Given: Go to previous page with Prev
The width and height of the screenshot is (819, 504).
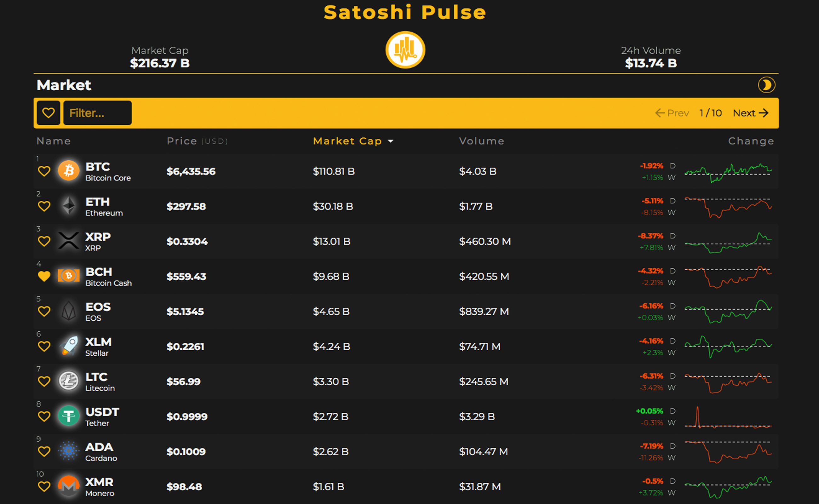Looking at the screenshot, I should 672,113.
